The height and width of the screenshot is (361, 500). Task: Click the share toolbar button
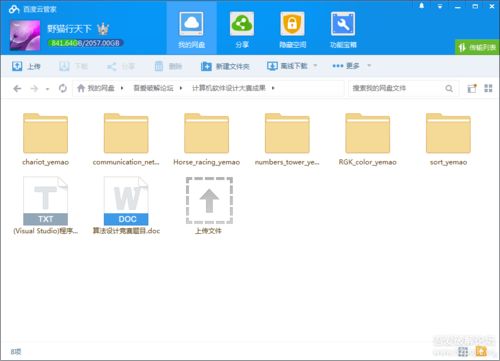pyautogui.click(x=120, y=66)
